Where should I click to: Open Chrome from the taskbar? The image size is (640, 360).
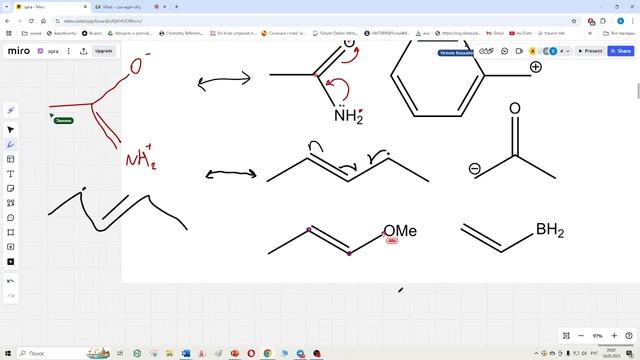coord(267,353)
